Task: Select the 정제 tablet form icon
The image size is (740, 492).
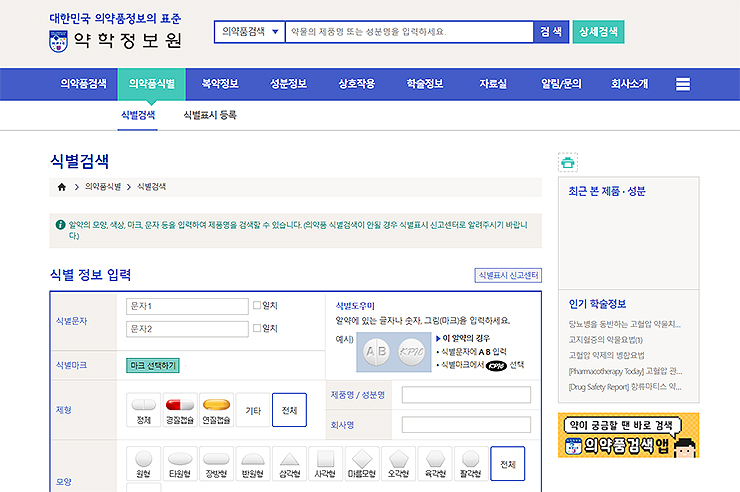Action: tap(143, 410)
